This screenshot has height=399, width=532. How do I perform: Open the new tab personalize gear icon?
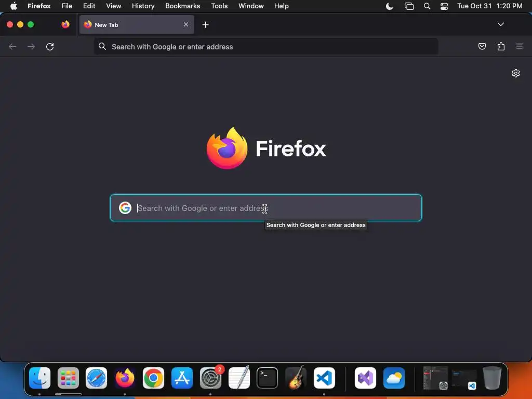point(516,73)
